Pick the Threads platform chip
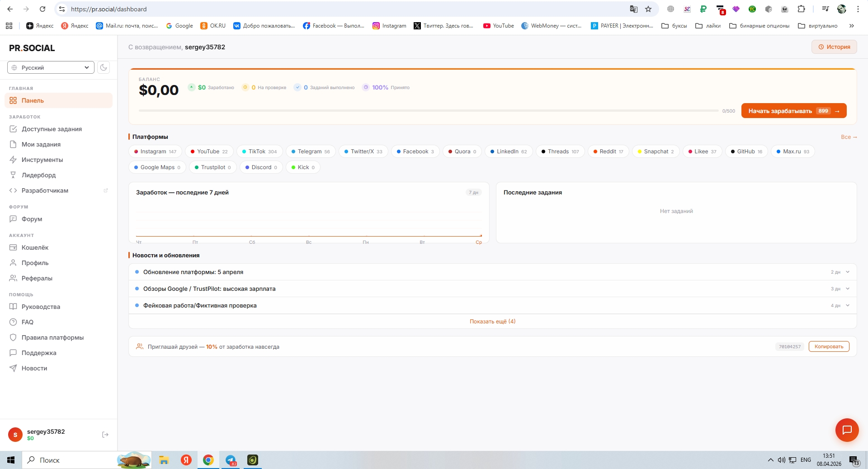Screen dimensions: 868x469 (x=560, y=152)
